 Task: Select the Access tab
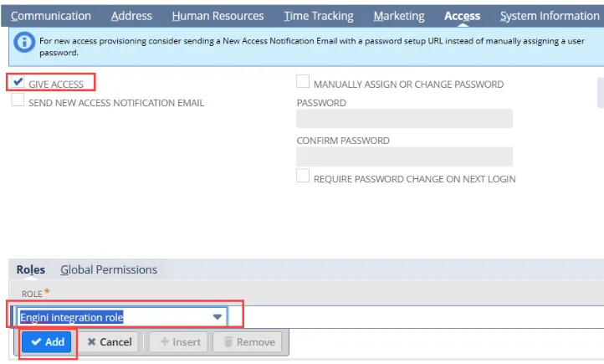pos(462,16)
